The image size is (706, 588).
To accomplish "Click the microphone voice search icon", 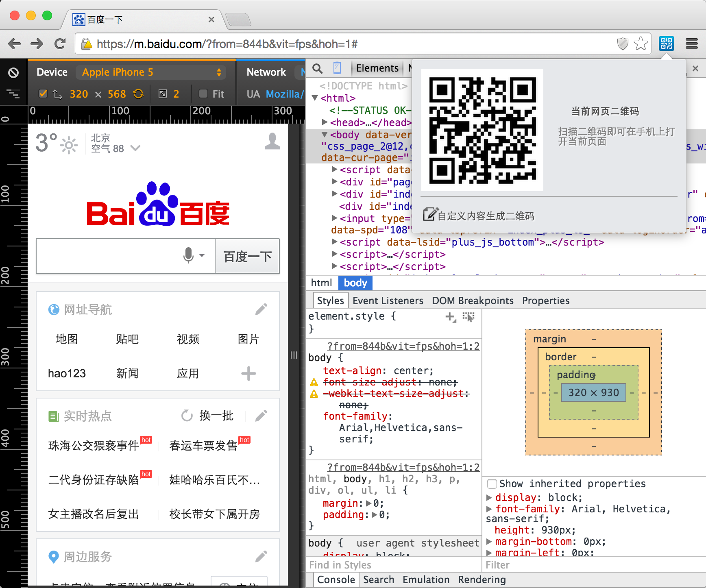I will pyautogui.click(x=188, y=256).
